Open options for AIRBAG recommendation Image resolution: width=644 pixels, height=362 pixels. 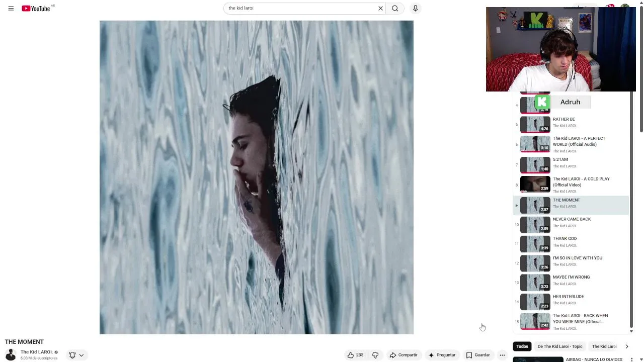coord(632,359)
